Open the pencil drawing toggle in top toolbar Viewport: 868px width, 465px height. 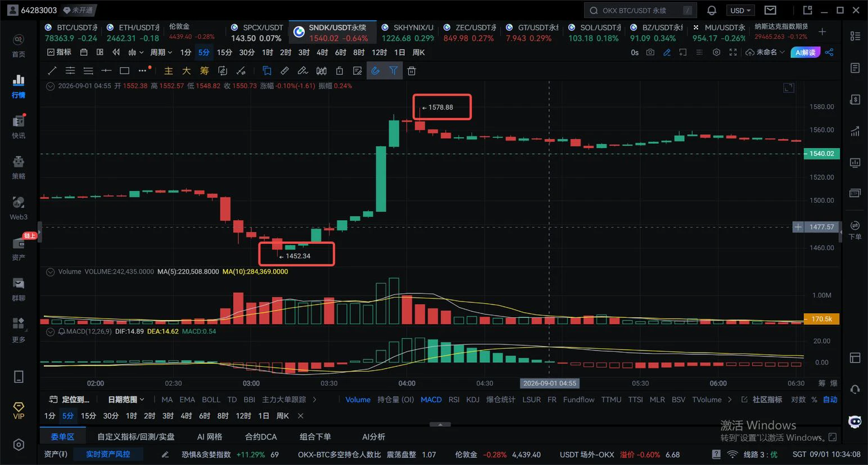click(667, 52)
